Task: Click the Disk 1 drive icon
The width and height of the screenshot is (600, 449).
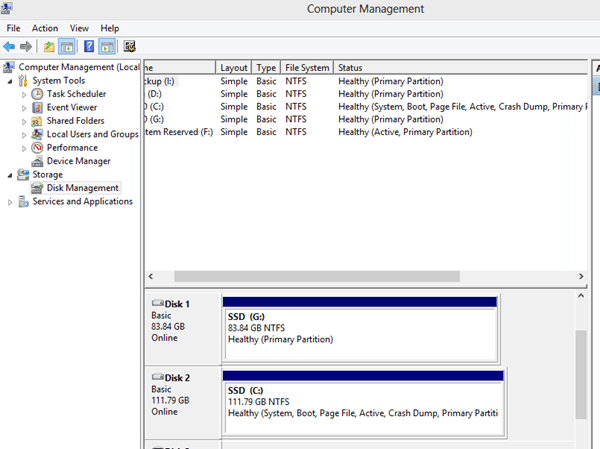Action: point(157,303)
